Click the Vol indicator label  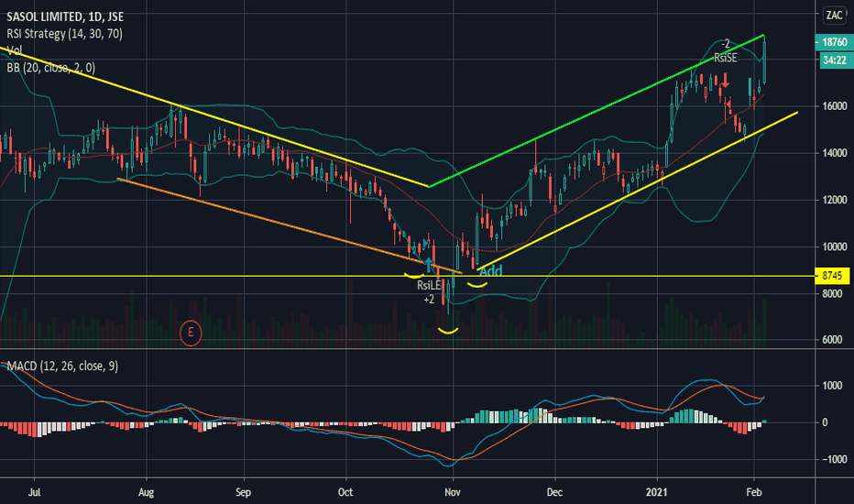[x=15, y=50]
